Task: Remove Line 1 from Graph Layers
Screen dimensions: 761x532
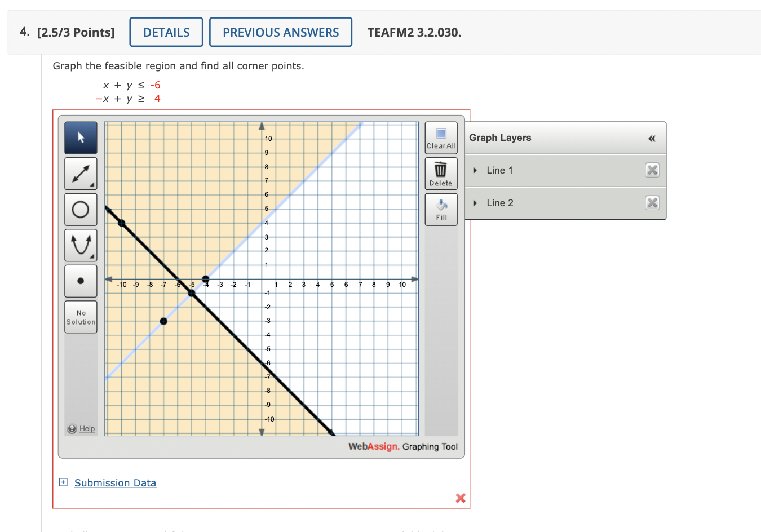Action: [652, 170]
